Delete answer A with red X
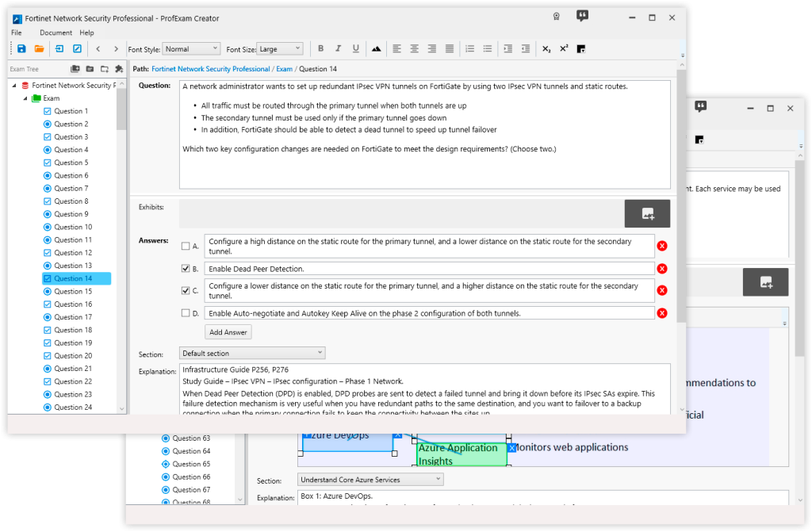This screenshot has width=812, height=532. pyautogui.click(x=662, y=246)
